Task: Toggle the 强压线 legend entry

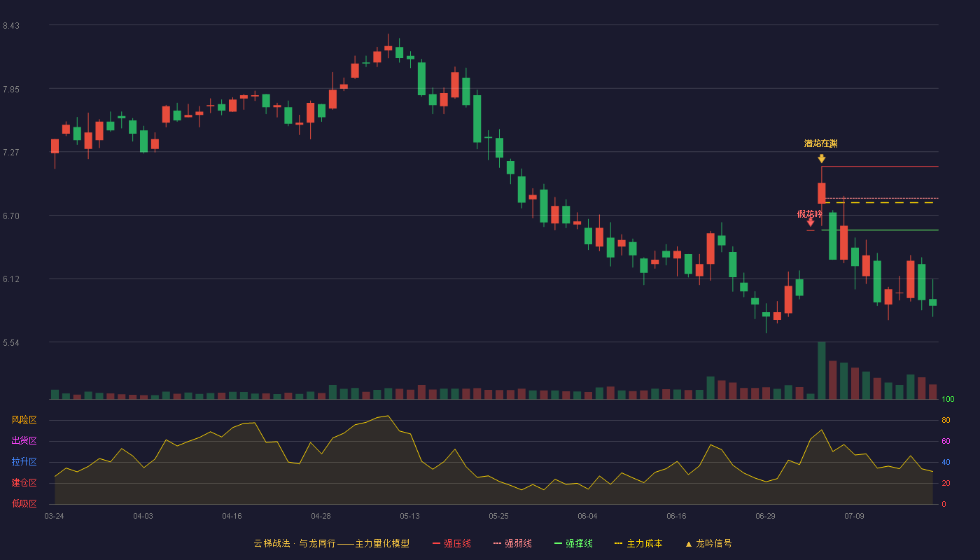Action: click(451, 543)
